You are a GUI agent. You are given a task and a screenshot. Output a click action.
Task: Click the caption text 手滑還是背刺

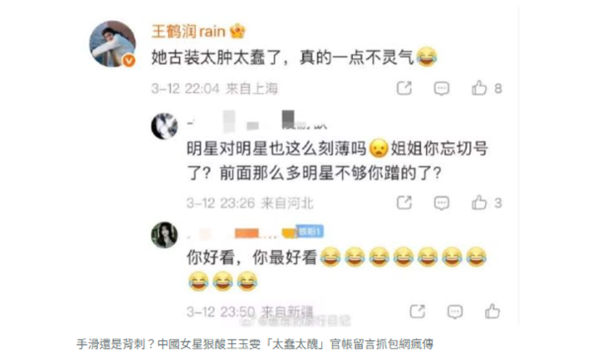click(x=110, y=344)
